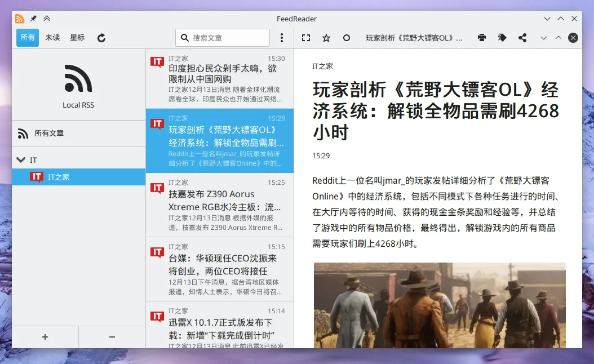
Task: Click the article headline 玩家剖析《荒野大镖客OL》
Action: click(436, 111)
